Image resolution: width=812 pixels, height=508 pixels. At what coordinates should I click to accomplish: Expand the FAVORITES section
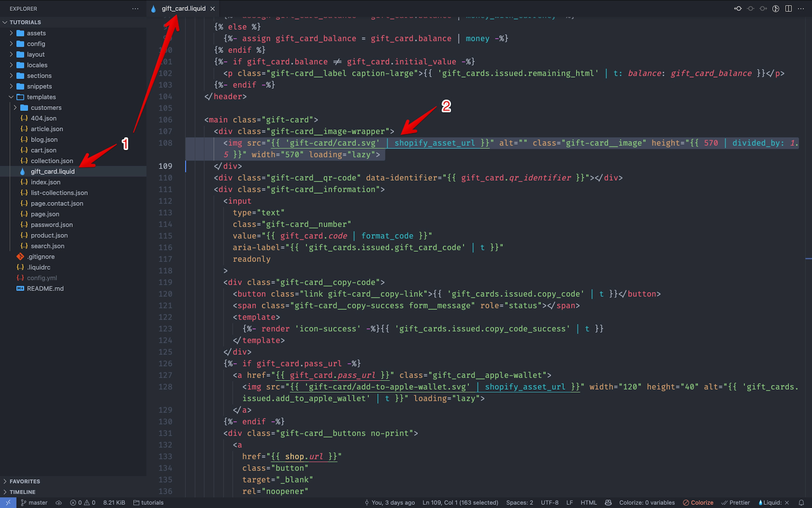pyautogui.click(x=73, y=481)
